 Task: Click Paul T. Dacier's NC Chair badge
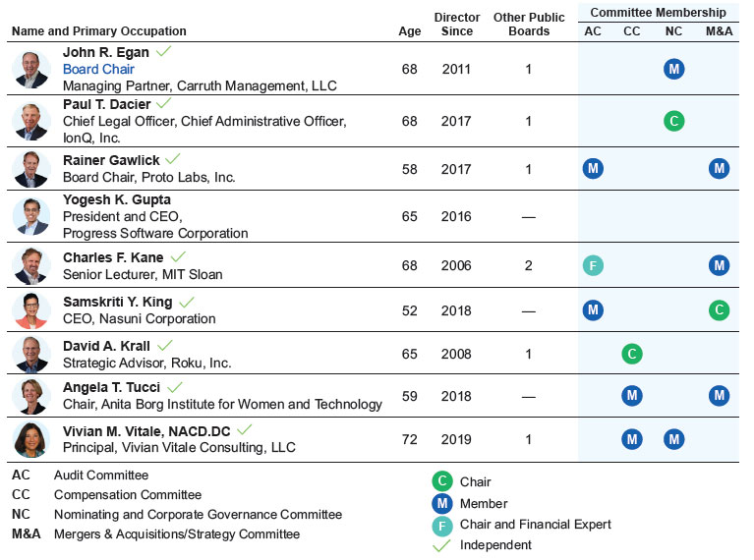[673, 122]
